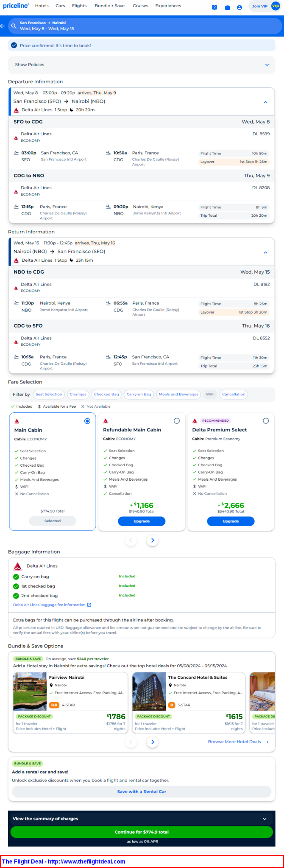The width and height of the screenshot is (284, 868).
Task: Open the Cars menu item
Action: (60, 6)
